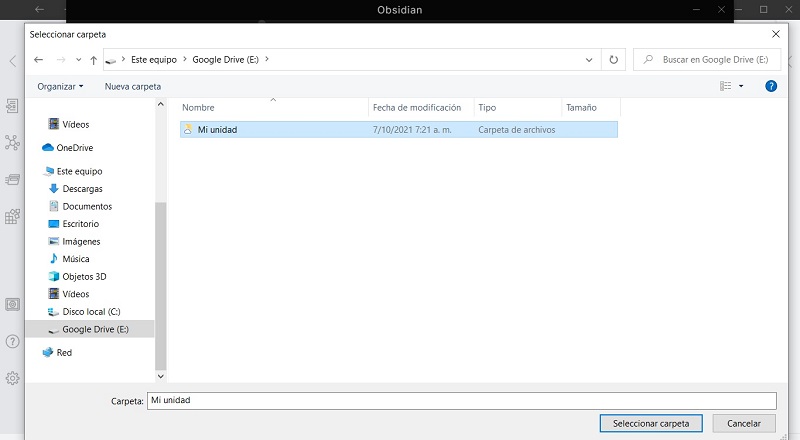
Task: Select Red in navigation pane
Action: [x=64, y=352]
